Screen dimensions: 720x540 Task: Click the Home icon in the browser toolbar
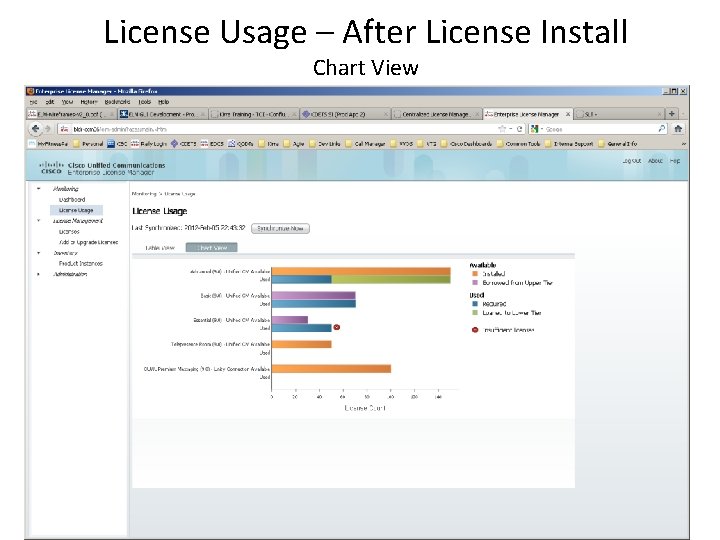pos(678,129)
